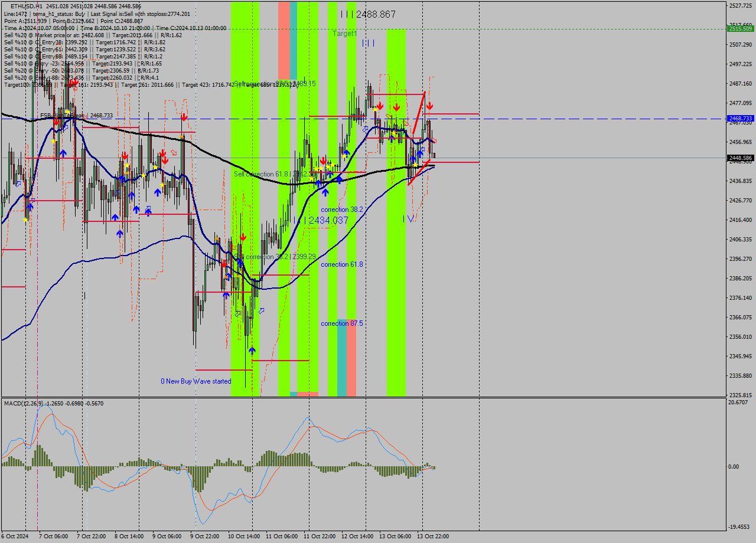Click the '9 Oct 06:00' time axis label
Image resolution: width=756 pixels, height=543 pixels.
(x=167, y=537)
